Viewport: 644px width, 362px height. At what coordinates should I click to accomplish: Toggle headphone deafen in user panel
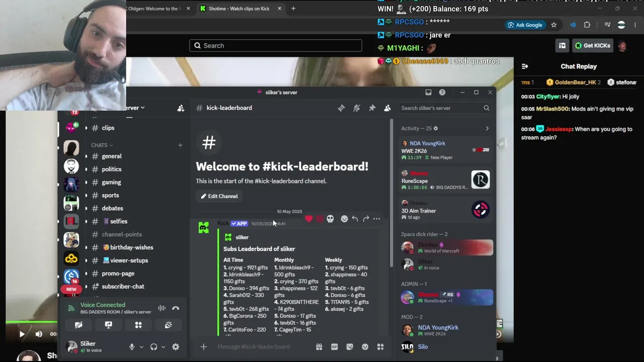(x=154, y=347)
